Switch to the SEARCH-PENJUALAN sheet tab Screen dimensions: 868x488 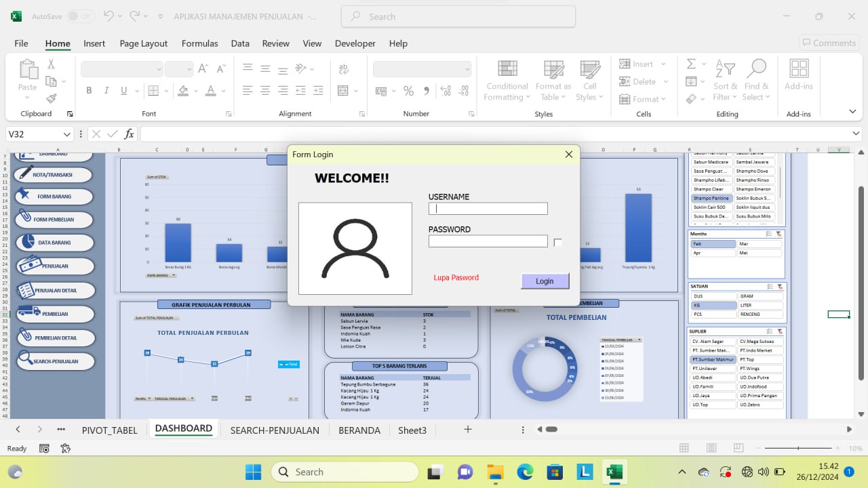pos(275,430)
